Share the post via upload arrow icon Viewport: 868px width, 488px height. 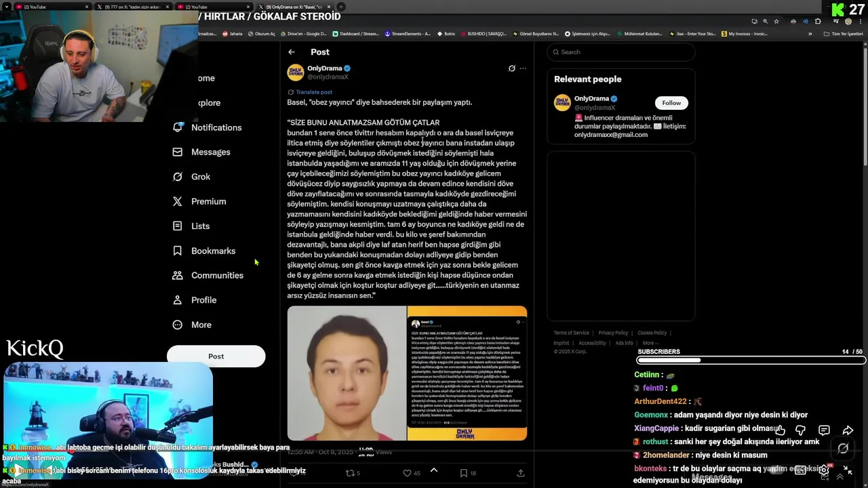521,473
